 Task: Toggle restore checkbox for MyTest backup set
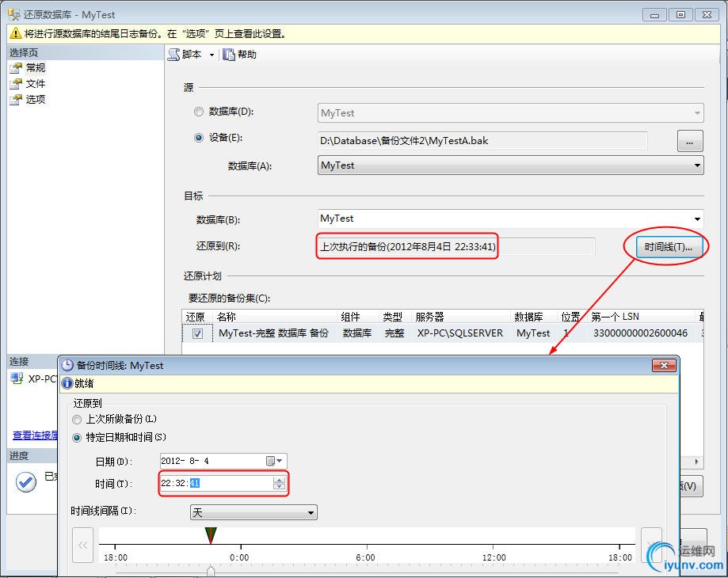[x=198, y=333]
